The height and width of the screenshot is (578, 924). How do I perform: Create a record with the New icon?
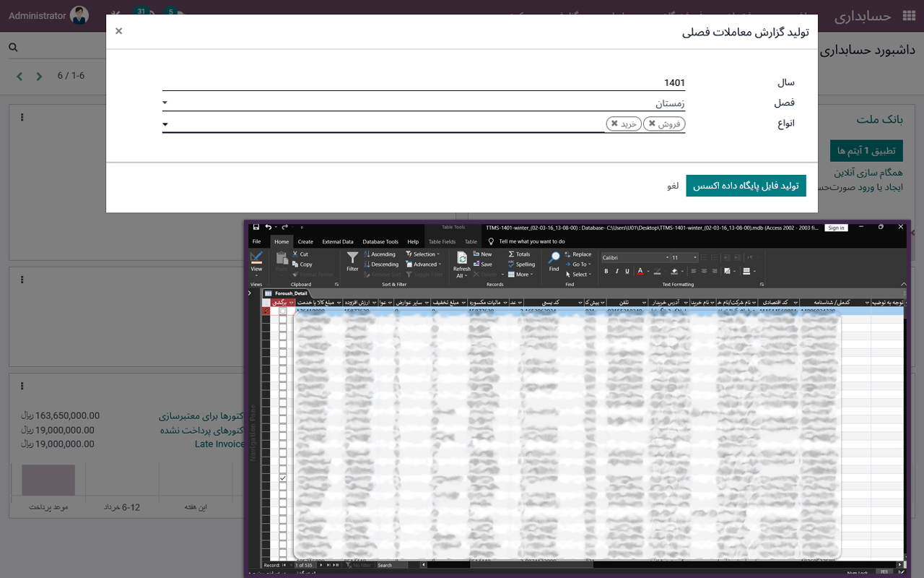click(x=476, y=254)
